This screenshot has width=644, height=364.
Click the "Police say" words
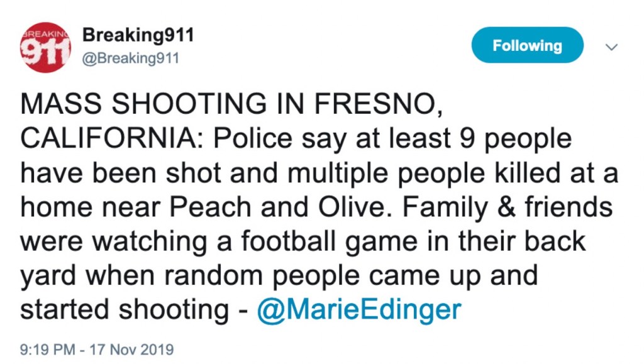coord(250,139)
